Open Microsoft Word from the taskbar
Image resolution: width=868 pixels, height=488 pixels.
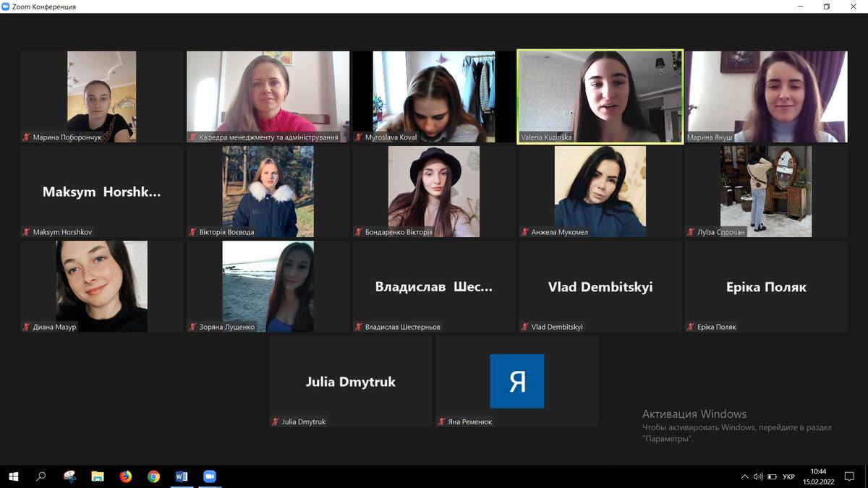coord(182,476)
